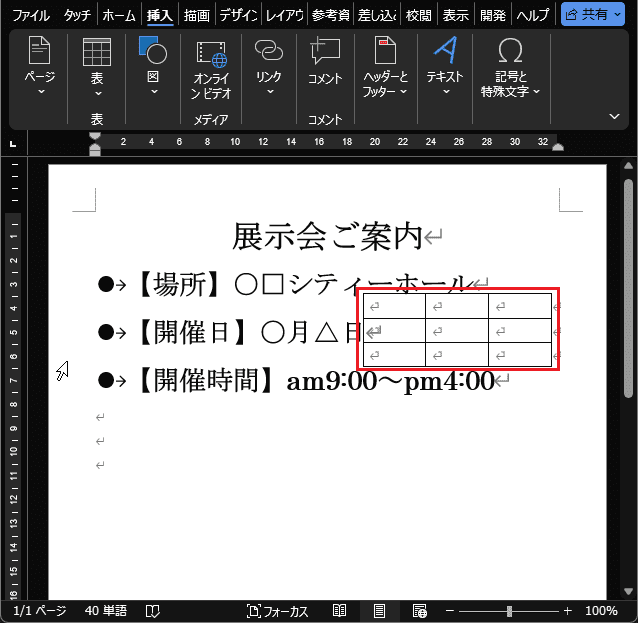The image size is (638, 623).
Task: Open 記号と特殊文字 (Symbols) options
Action: click(510, 67)
